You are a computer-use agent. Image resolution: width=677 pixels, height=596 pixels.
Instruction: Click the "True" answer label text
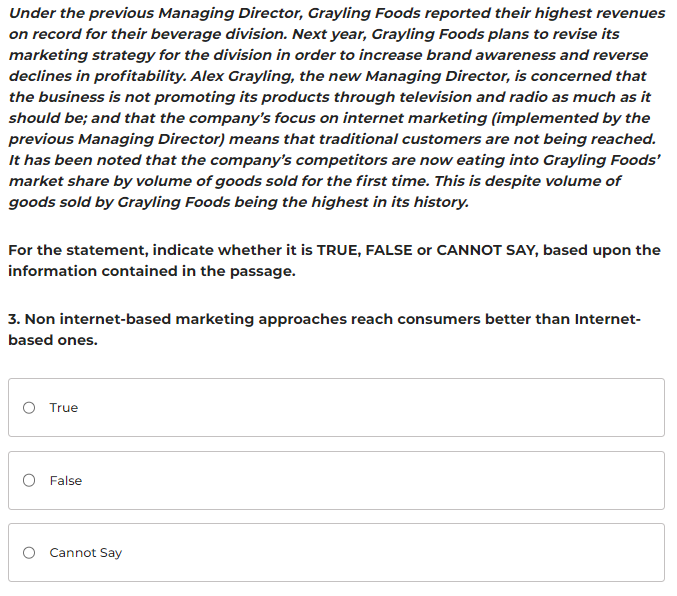tap(64, 408)
